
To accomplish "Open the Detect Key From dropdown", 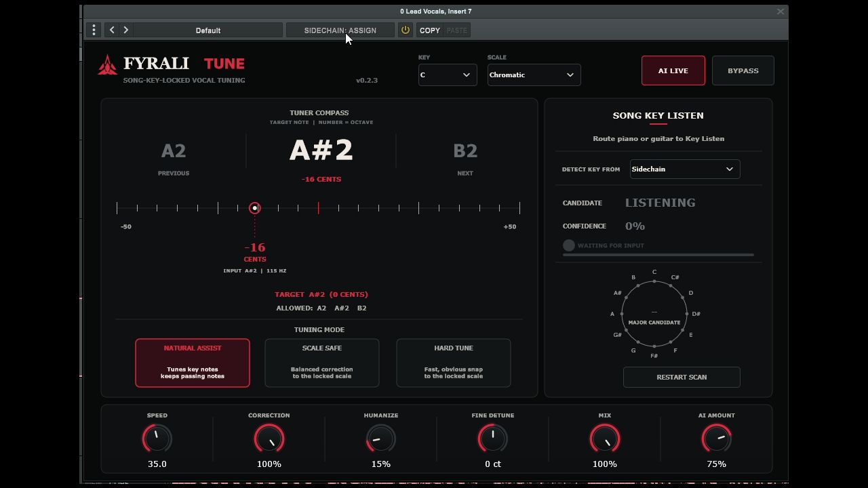I will (685, 169).
